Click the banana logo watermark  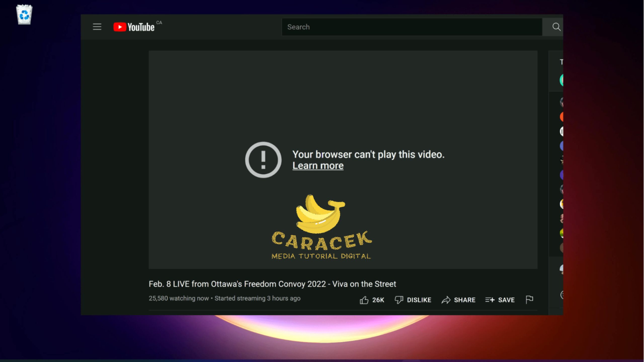point(320,214)
